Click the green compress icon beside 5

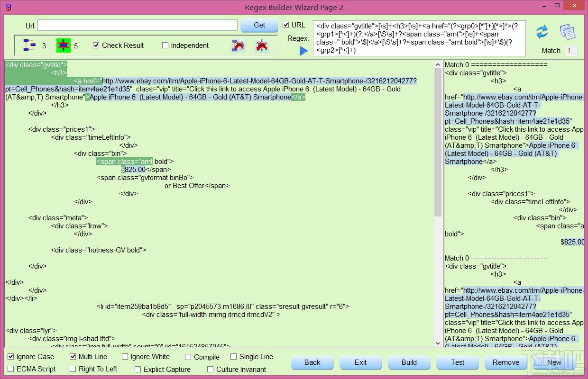63,45
